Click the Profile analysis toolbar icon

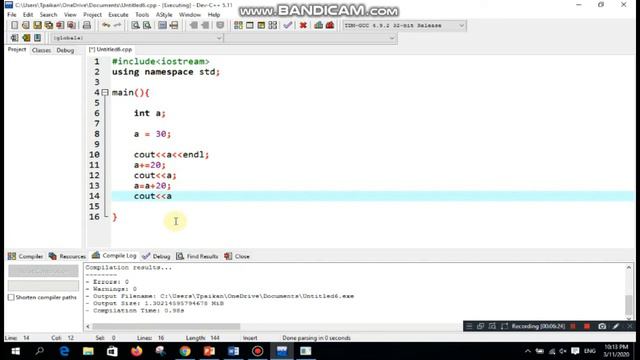coord(318,25)
